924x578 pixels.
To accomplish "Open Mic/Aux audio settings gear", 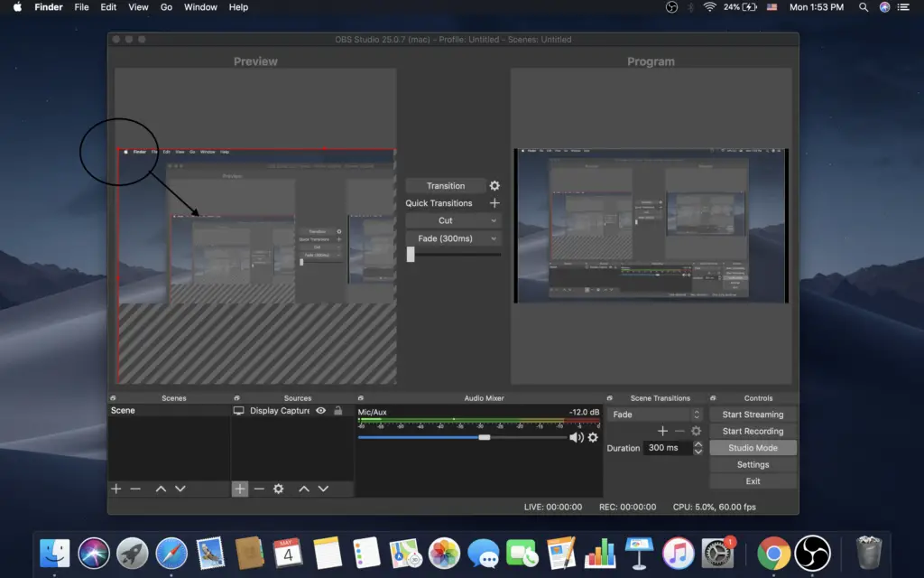I will tap(593, 437).
